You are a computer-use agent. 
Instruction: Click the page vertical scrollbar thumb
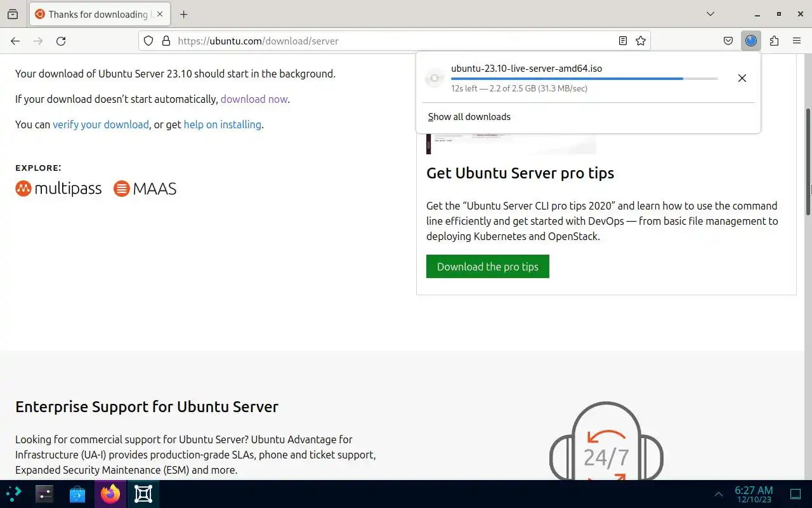(x=808, y=162)
